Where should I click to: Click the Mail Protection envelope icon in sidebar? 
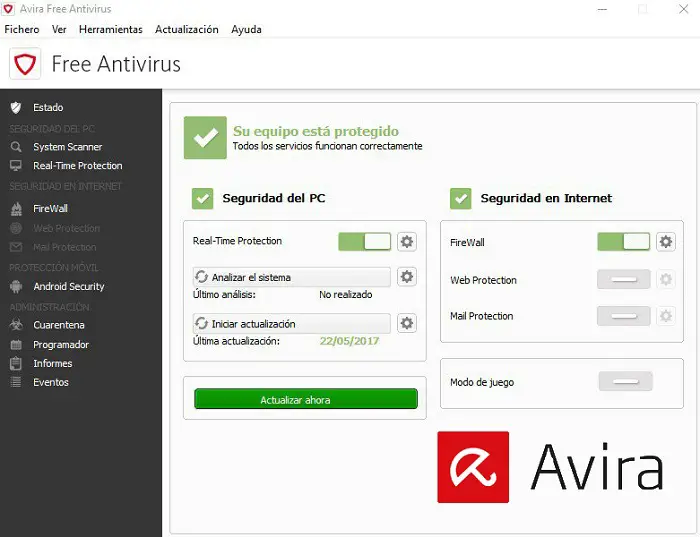(x=16, y=247)
